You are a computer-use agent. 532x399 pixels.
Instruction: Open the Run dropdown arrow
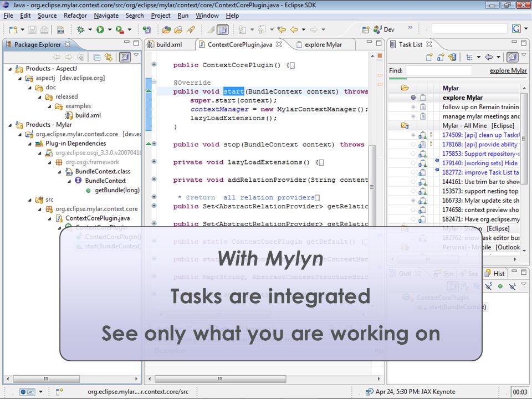(110, 30)
